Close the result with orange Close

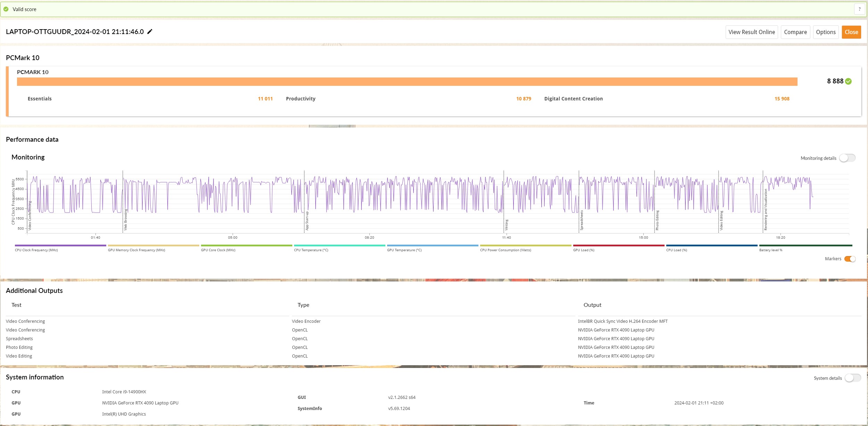coord(851,32)
